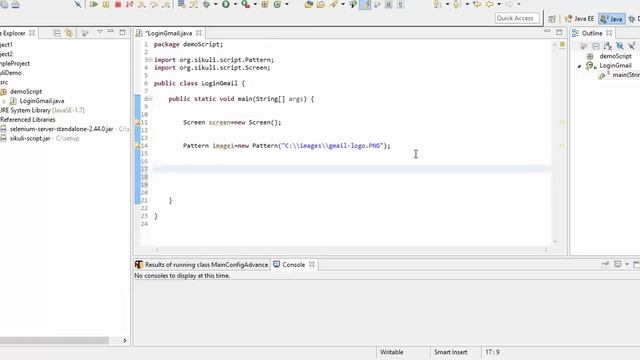
Task: Click the Previous Annotation toolbar icon
Action: [x=457, y=4]
